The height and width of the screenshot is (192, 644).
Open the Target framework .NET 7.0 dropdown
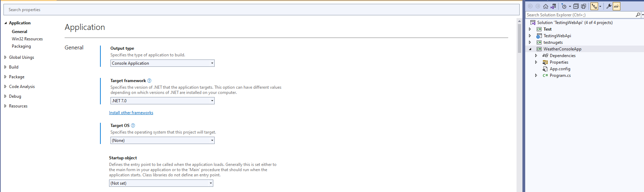tap(163, 101)
